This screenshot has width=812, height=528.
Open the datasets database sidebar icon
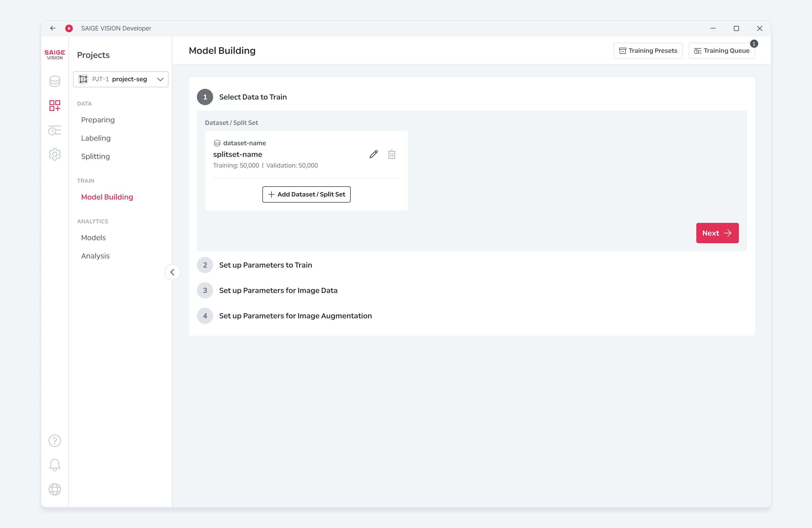(55, 81)
